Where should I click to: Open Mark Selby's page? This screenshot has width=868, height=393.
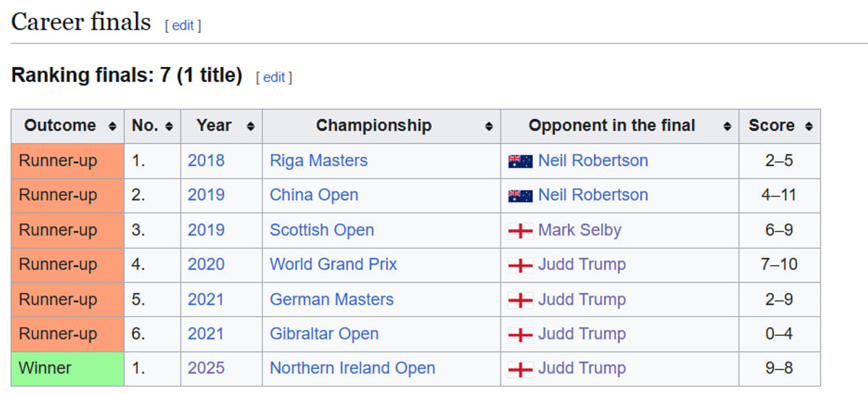[x=579, y=230]
